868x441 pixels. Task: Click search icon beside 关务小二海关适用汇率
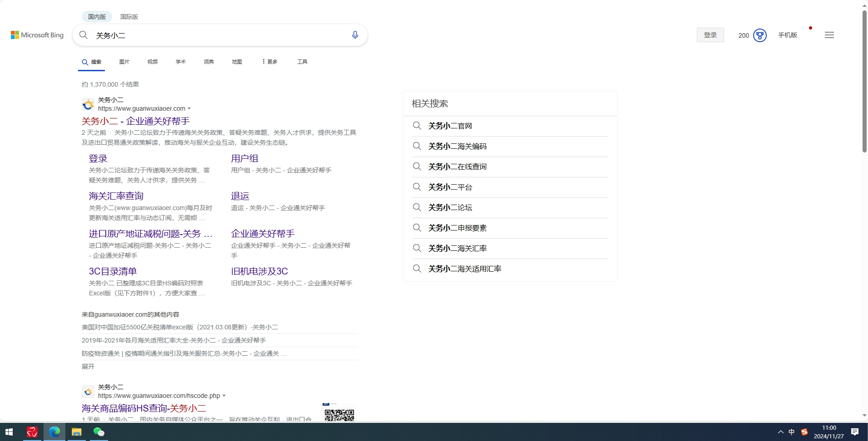pos(417,269)
